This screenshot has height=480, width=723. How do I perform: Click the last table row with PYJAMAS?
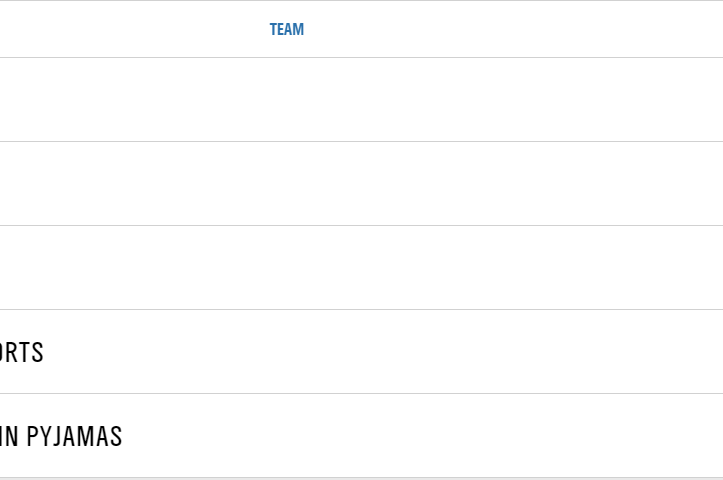coord(361,435)
